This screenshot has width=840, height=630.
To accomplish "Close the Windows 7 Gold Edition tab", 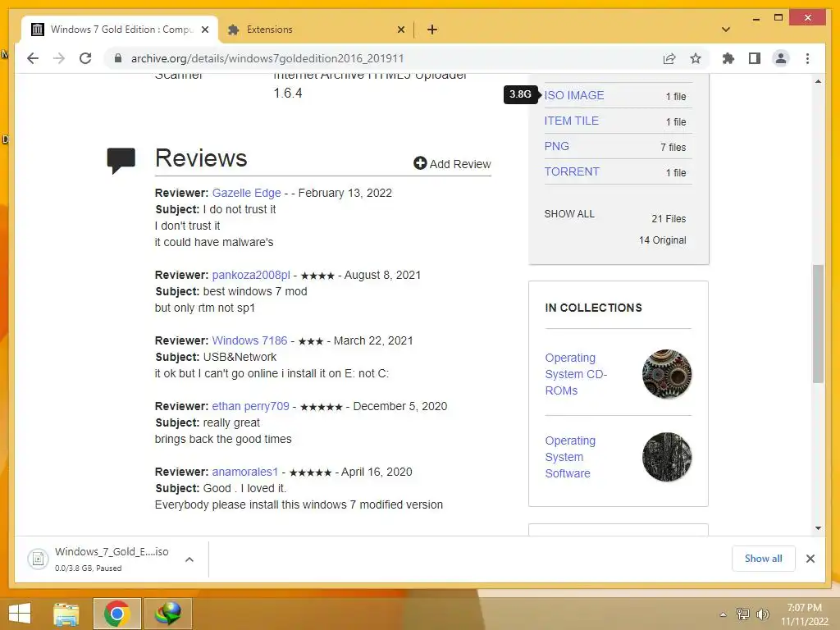I will click(204, 30).
